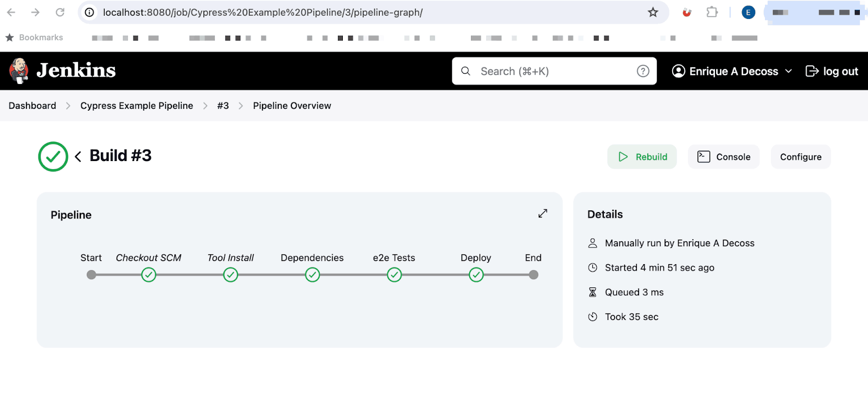Viewport: 868px width, 404px height.
Task: Reload the page with browser refresh icon
Action: (x=60, y=12)
